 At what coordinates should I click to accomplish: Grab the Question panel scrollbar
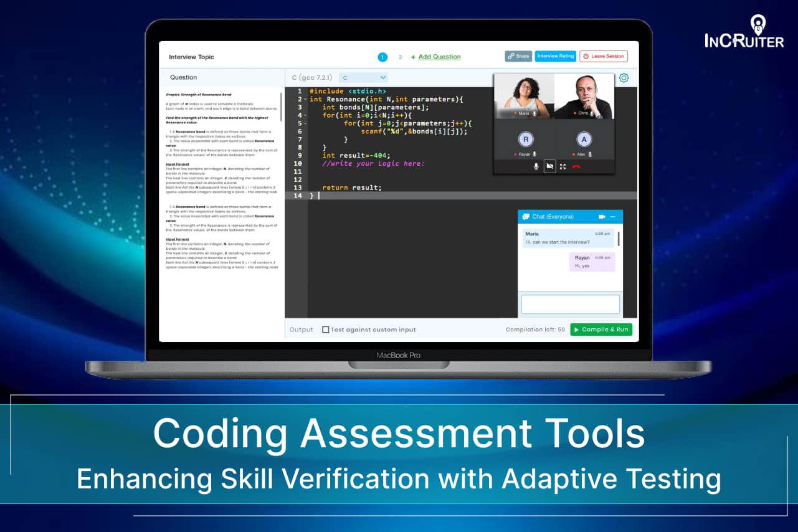click(281, 107)
